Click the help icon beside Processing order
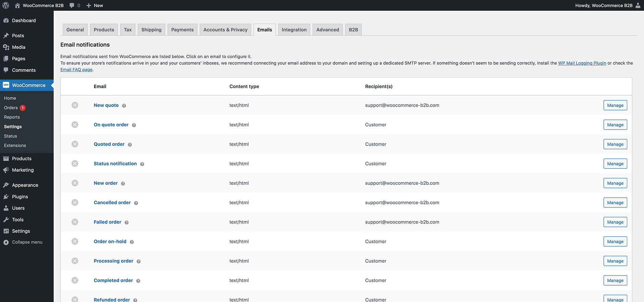The width and height of the screenshot is (644, 302). pos(139,261)
